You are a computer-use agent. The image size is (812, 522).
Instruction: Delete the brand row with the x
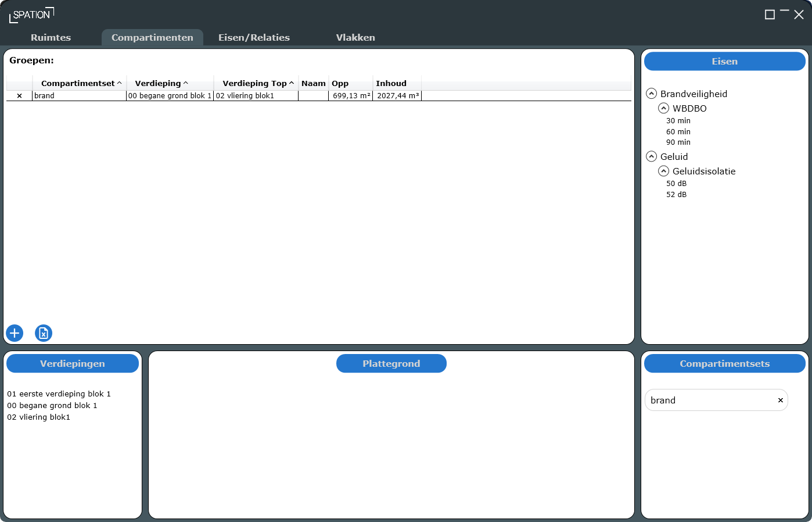click(19, 96)
